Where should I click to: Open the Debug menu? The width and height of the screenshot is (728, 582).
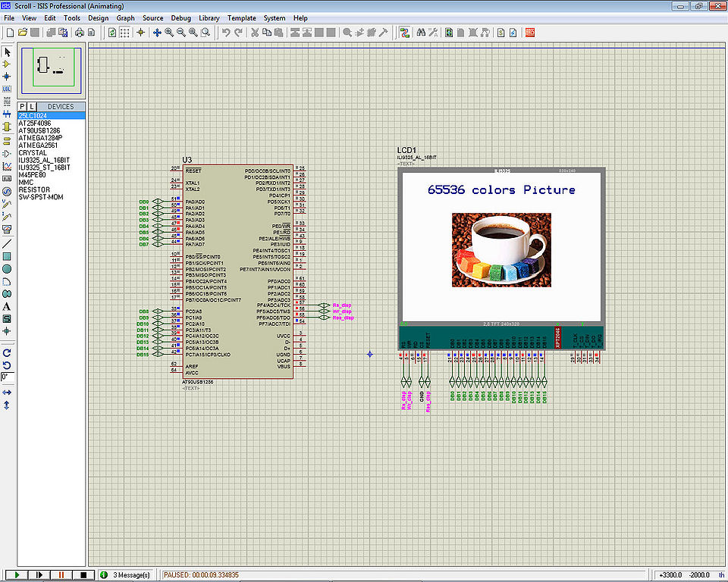[180, 18]
